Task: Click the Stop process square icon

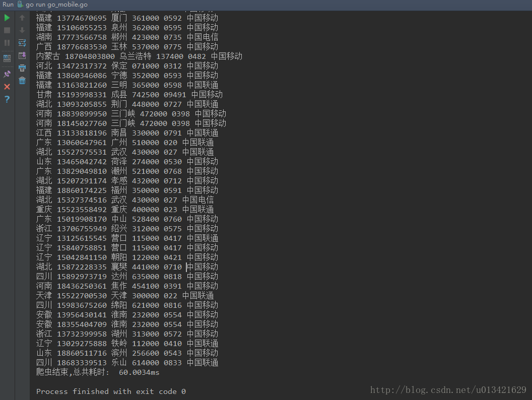Action: tap(7, 30)
